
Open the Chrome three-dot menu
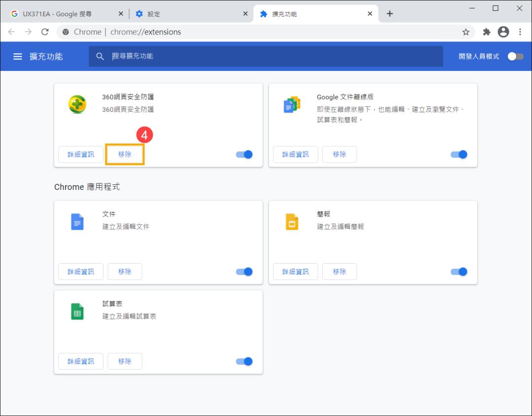coord(520,32)
